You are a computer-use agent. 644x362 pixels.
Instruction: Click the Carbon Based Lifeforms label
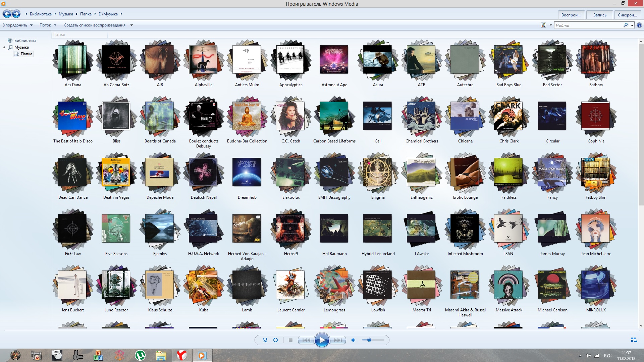click(x=334, y=141)
